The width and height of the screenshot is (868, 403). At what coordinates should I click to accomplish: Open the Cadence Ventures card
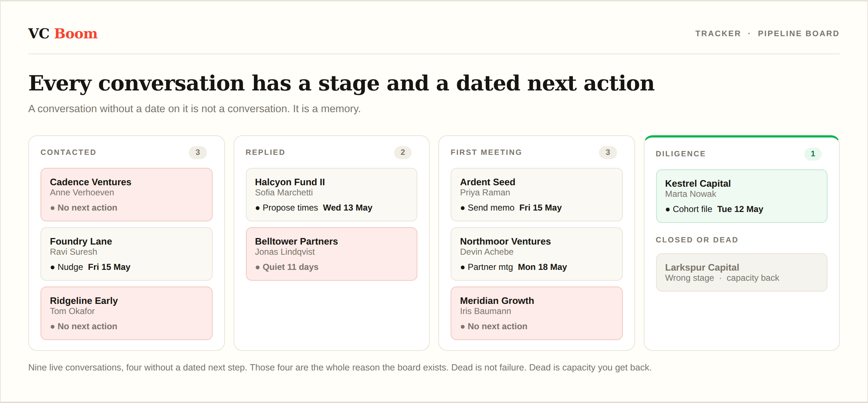pyautogui.click(x=127, y=195)
